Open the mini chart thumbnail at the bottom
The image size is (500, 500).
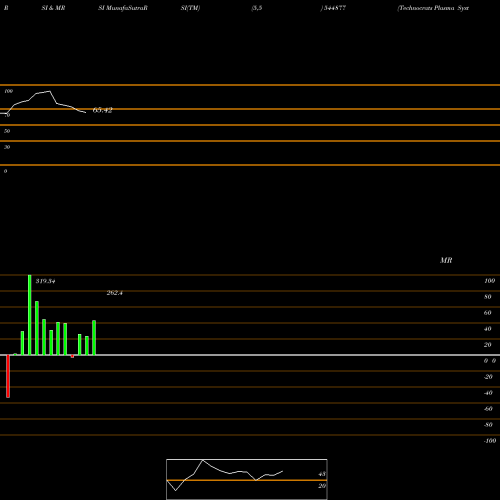click(247, 479)
